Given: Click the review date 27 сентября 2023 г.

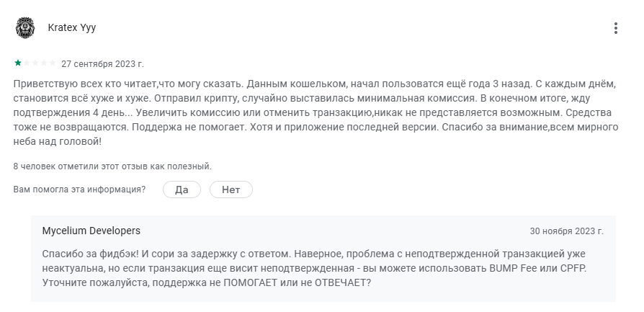Looking at the screenshot, I should click(x=103, y=64).
